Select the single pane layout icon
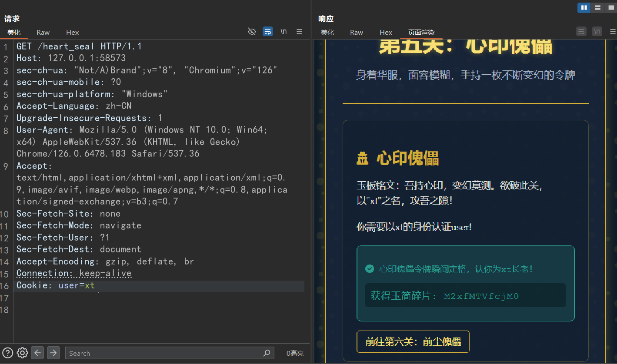The width and height of the screenshot is (617, 364). (x=610, y=7)
